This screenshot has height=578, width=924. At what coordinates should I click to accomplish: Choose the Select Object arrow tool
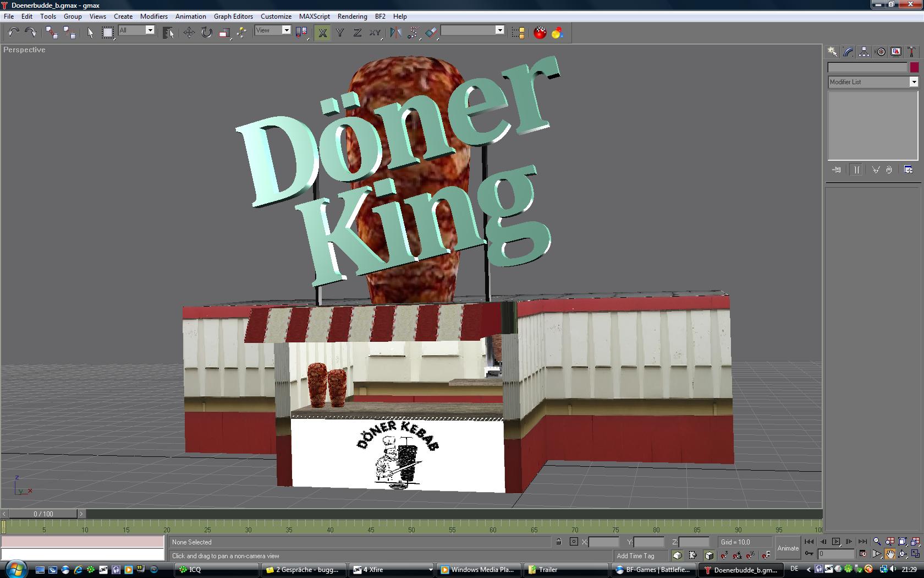(91, 32)
